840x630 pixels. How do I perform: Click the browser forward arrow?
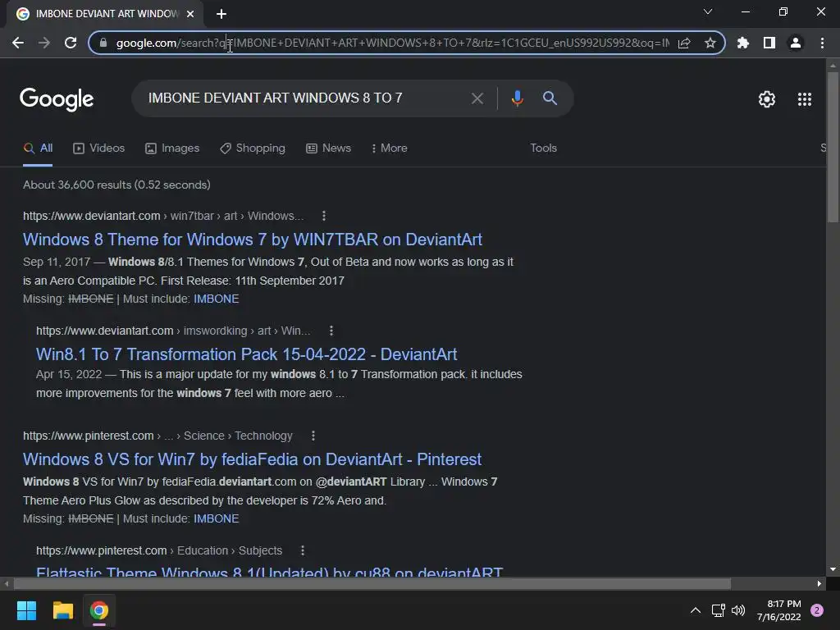click(44, 43)
